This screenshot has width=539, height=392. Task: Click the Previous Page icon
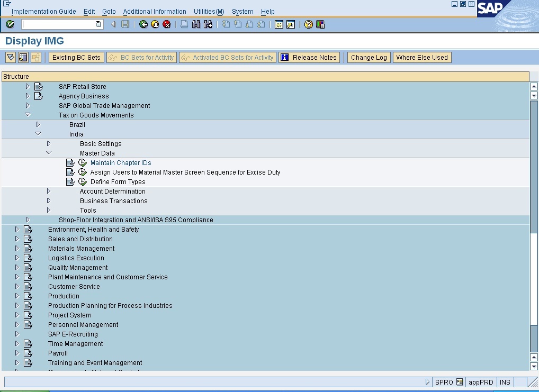[238, 24]
